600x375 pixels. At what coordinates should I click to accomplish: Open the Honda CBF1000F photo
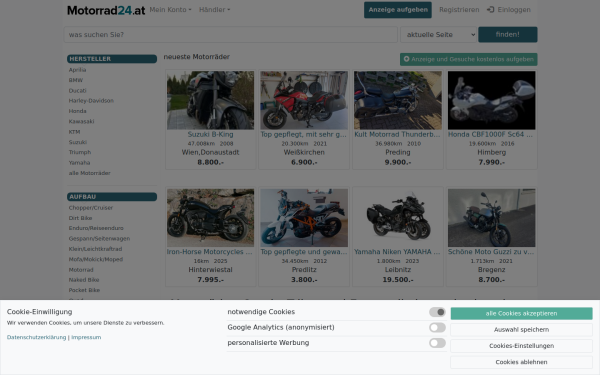coord(492,100)
